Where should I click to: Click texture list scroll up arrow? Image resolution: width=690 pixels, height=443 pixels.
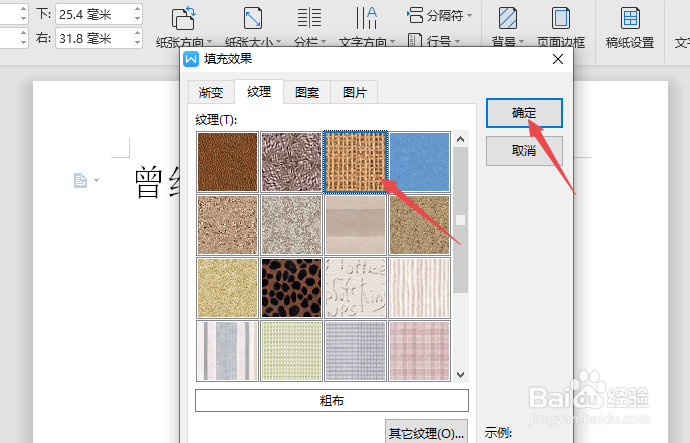click(x=460, y=139)
